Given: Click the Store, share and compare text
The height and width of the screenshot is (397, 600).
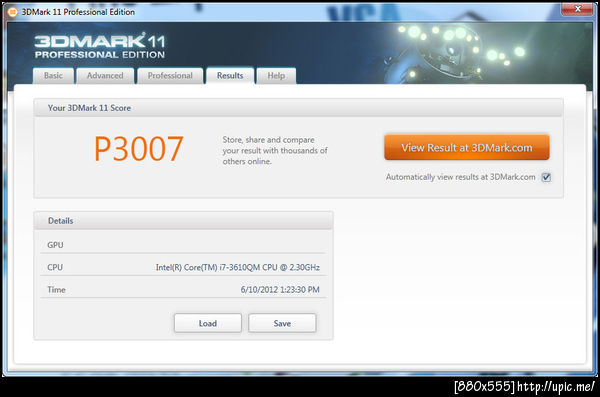Looking at the screenshot, I should [275, 150].
